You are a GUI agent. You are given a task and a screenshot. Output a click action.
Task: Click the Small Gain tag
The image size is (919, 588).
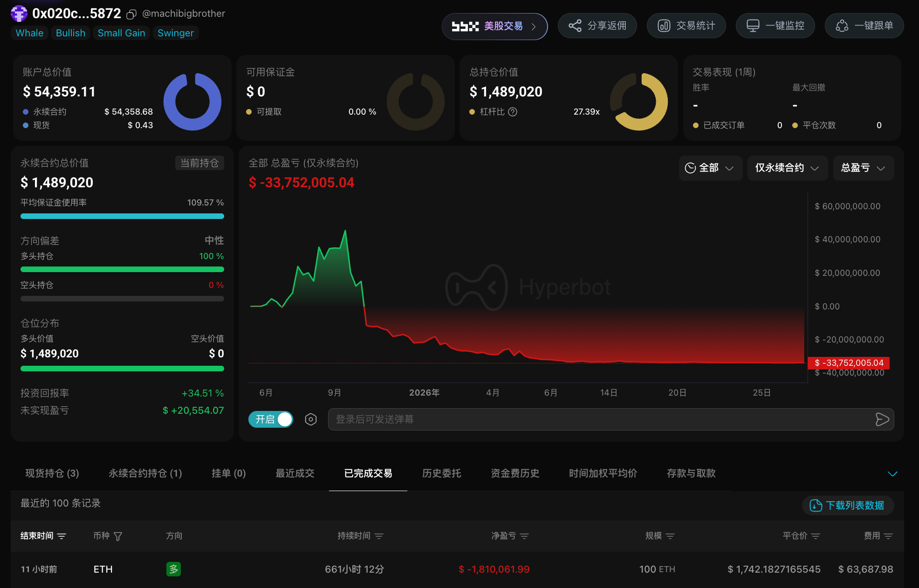(x=121, y=33)
